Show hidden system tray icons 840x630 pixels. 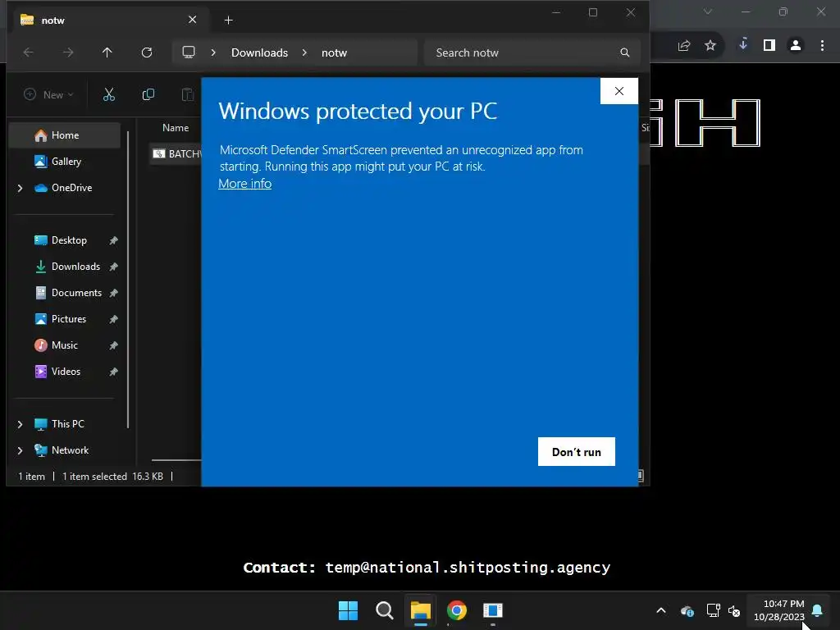pos(661,610)
